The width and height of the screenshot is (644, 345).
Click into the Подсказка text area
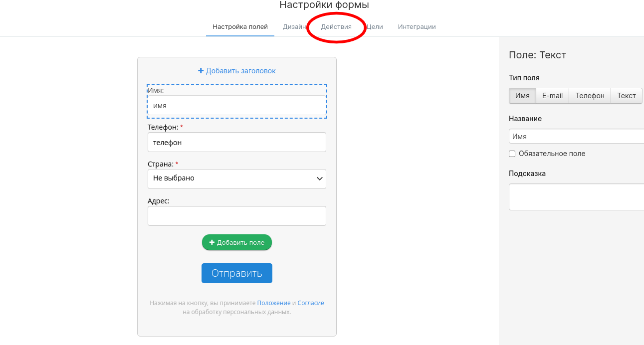pos(576,197)
